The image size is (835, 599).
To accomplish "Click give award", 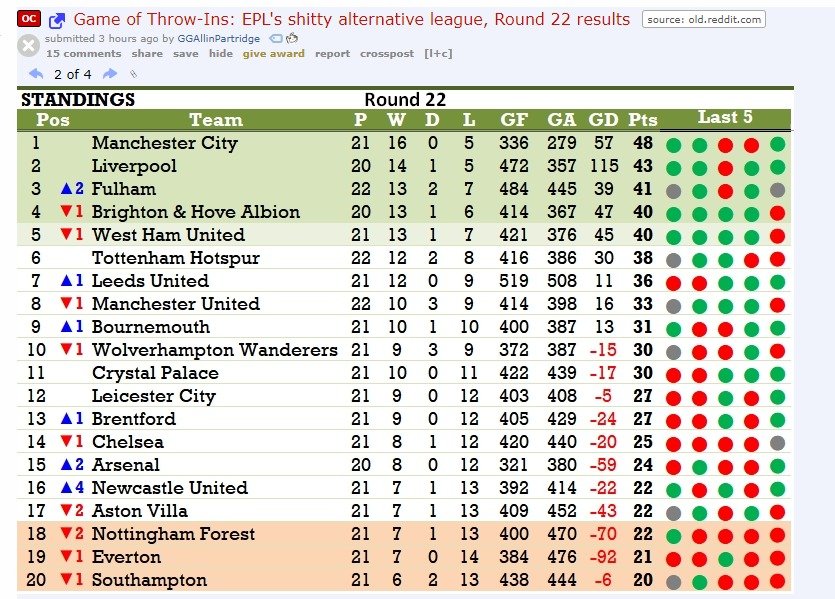I will pyautogui.click(x=273, y=54).
